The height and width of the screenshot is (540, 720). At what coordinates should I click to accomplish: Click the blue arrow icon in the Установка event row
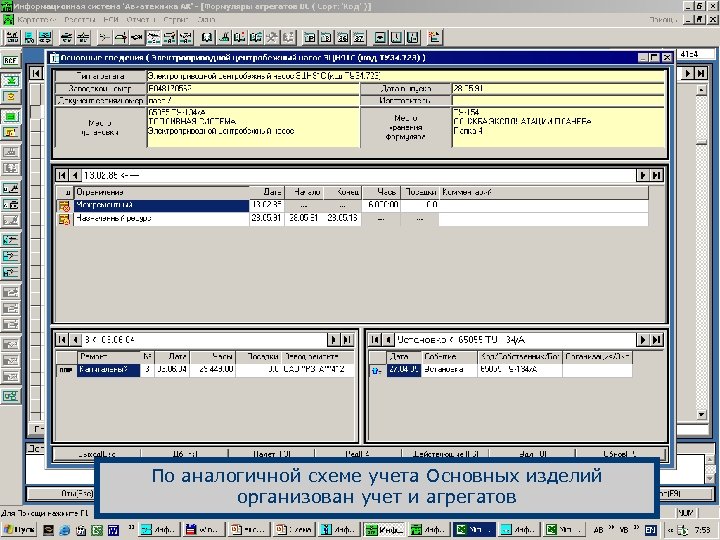pos(377,370)
